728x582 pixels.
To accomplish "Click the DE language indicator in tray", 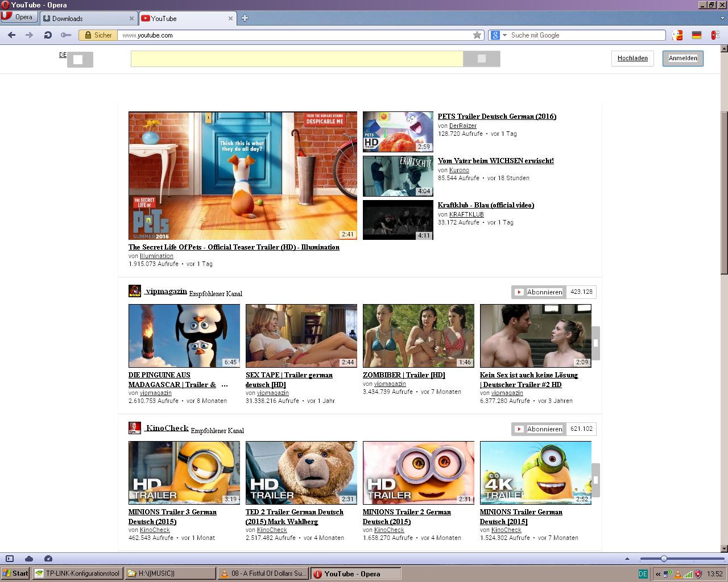I will (643, 574).
